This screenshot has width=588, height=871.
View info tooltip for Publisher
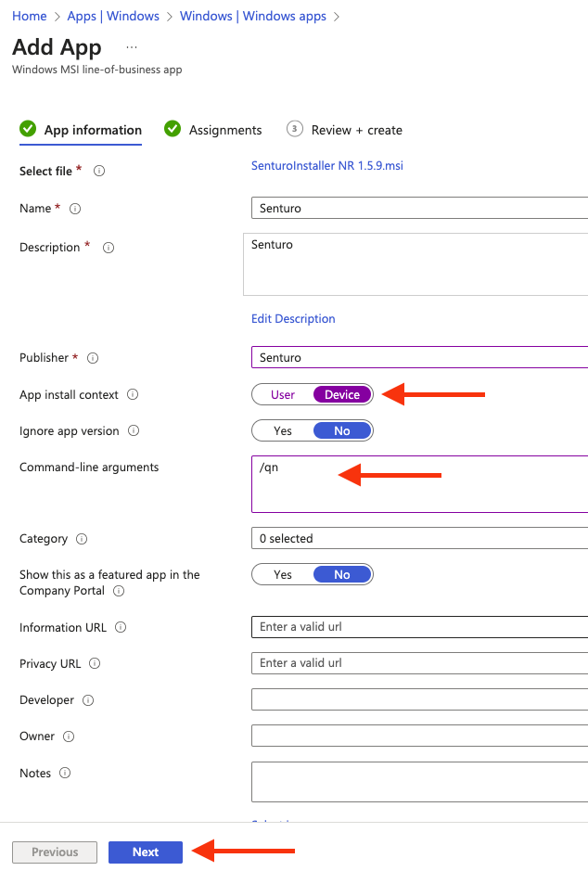tap(93, 358)
